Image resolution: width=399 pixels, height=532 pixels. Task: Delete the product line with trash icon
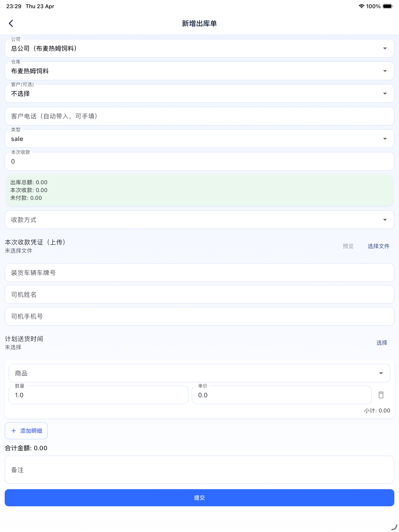click(x=381, y=395)
